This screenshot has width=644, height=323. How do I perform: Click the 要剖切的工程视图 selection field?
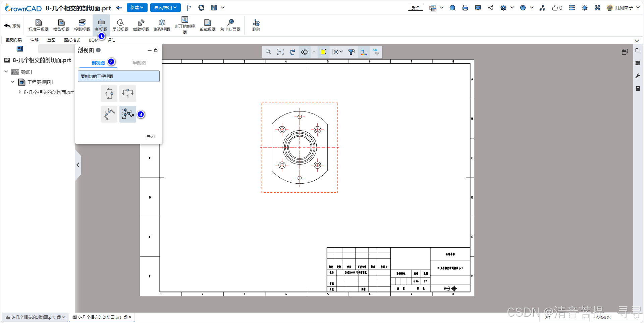[x=119, y=76]
